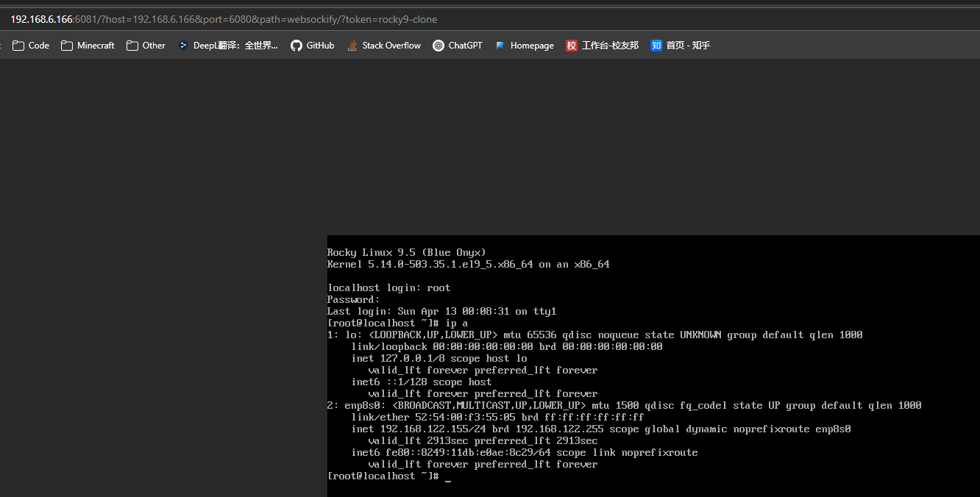980x497 pixels.
Task: Expand the Other bookmarks folder
Action: click(x=146, y=46)
